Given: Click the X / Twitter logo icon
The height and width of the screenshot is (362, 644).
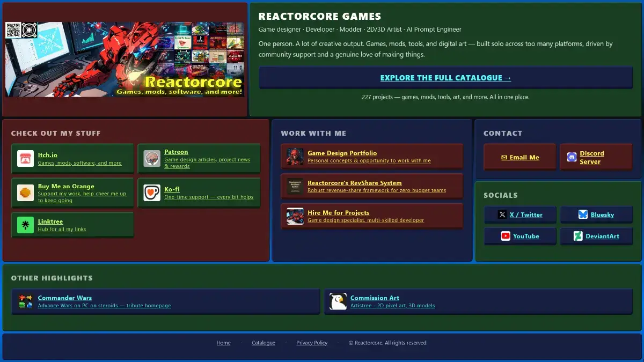Looking at the screenshot, I should click(502, 215).
